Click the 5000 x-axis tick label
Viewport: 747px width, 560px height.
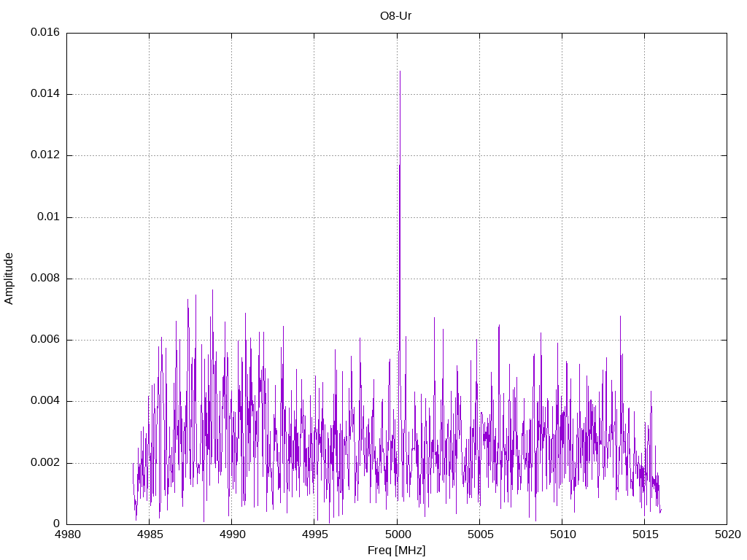point(398,534)
